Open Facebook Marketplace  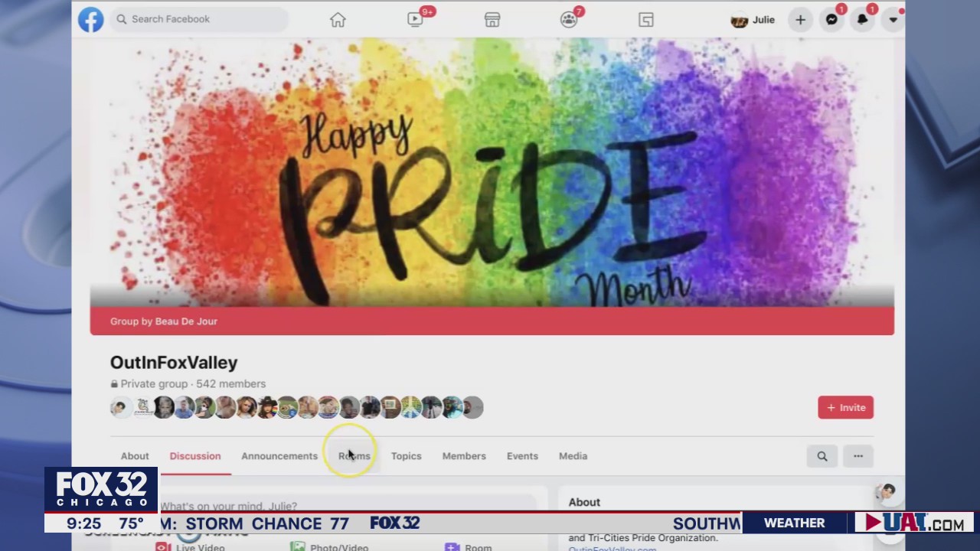492,19
